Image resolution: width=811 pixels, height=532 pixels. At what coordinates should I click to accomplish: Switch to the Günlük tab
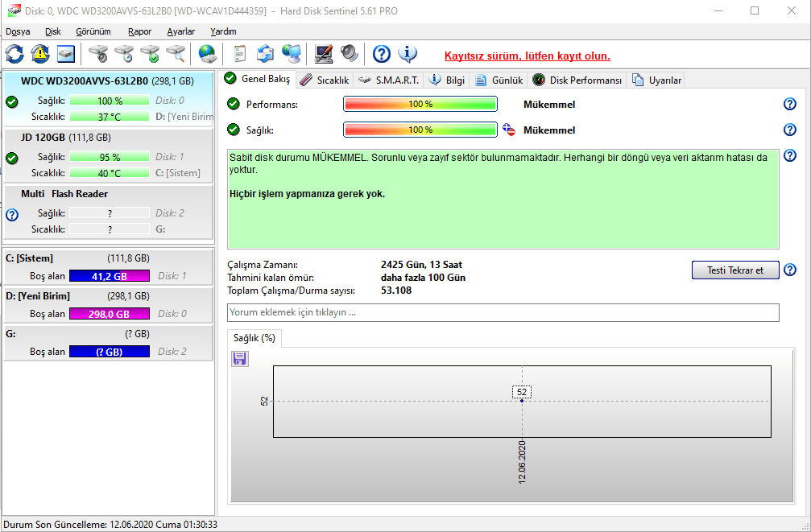[x=499, y=80]
